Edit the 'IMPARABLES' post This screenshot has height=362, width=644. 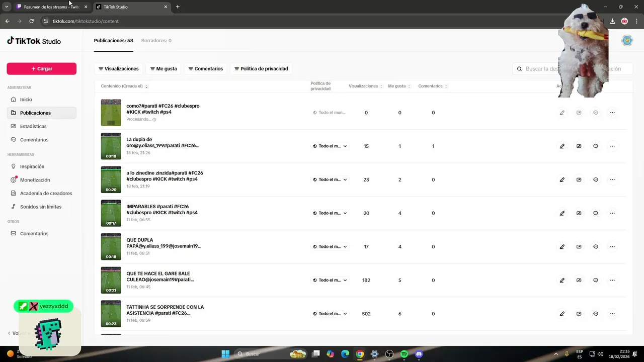562,213
